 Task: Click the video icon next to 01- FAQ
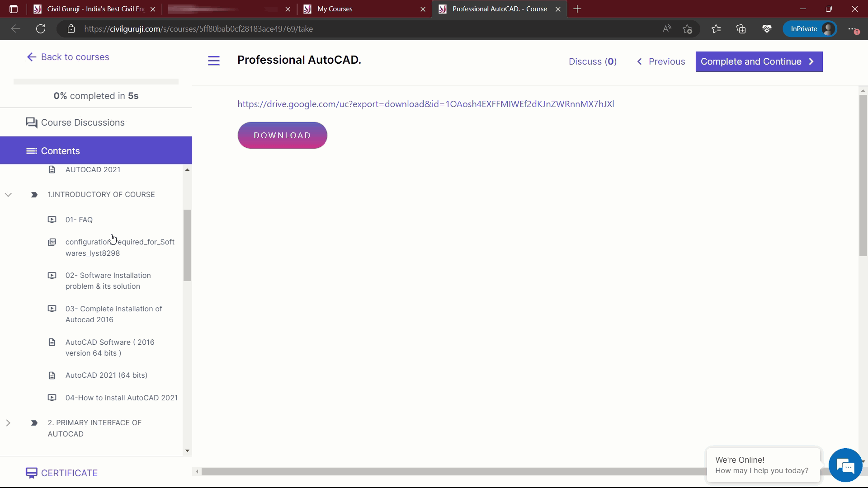(52, 220)
